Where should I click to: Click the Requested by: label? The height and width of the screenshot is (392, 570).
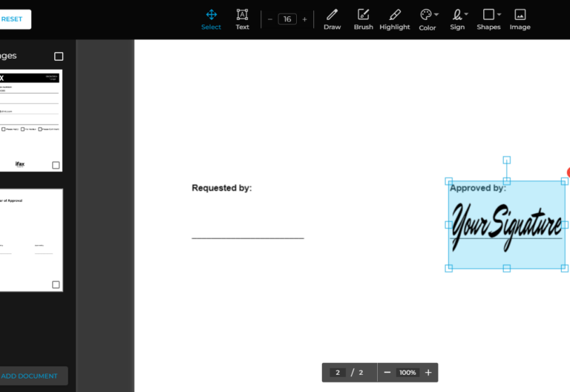point(222,188)
